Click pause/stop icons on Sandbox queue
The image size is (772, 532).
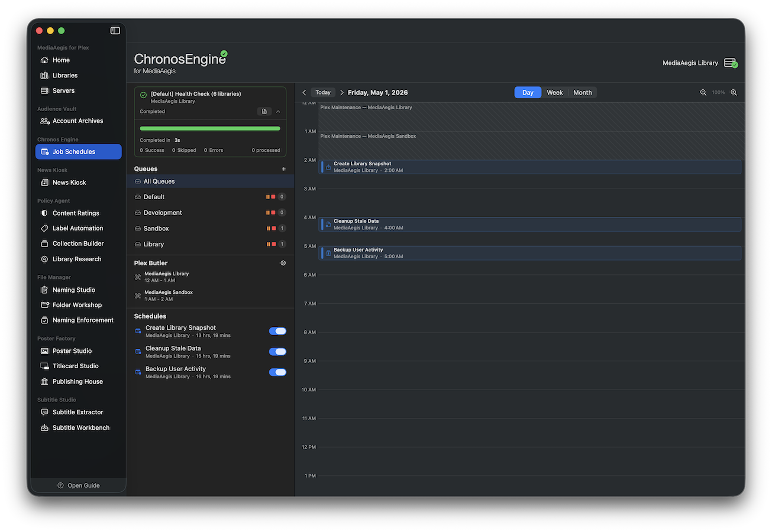pos(270,229)
